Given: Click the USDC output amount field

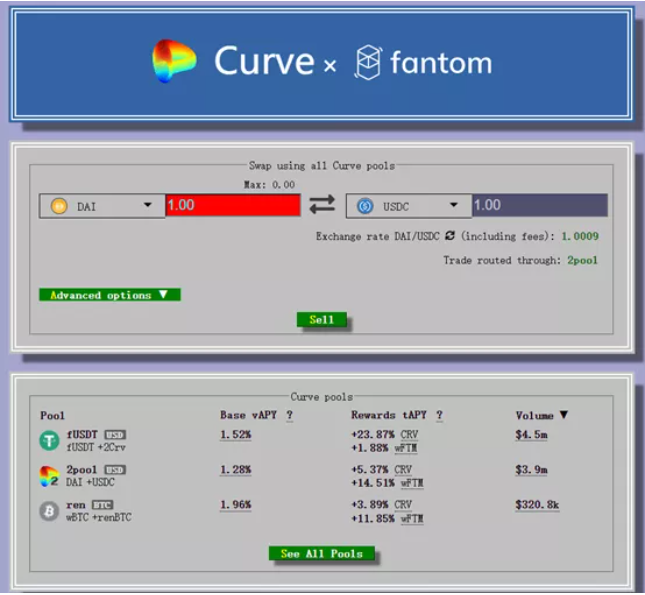Looking at the screenshot, I should pos(538,205).
